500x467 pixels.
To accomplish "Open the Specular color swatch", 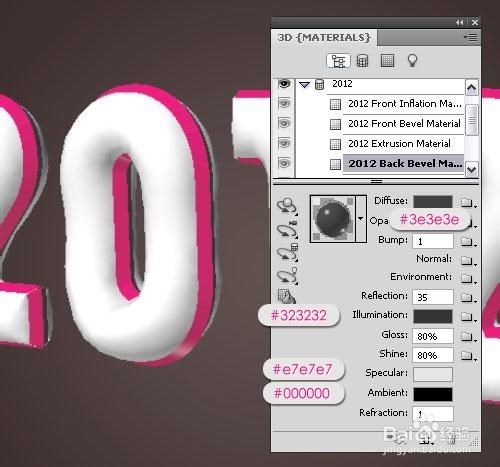I will (x=433, y=374).
